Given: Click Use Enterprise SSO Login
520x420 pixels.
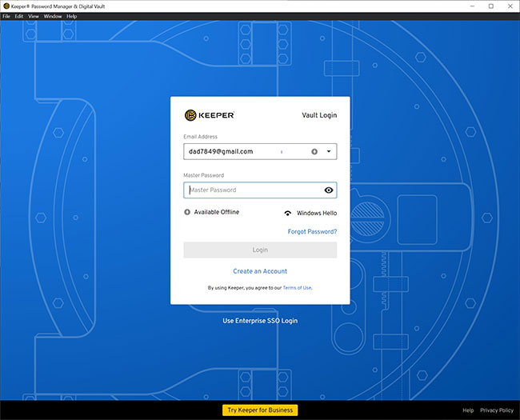Looking at the screenshot, I should tap(260, 321).
